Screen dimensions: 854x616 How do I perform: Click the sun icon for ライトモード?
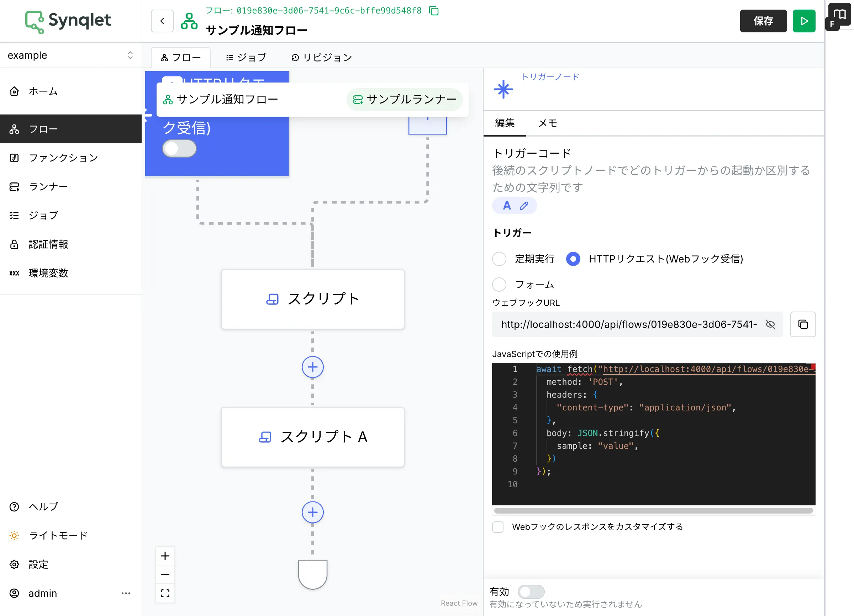(14, 536)
